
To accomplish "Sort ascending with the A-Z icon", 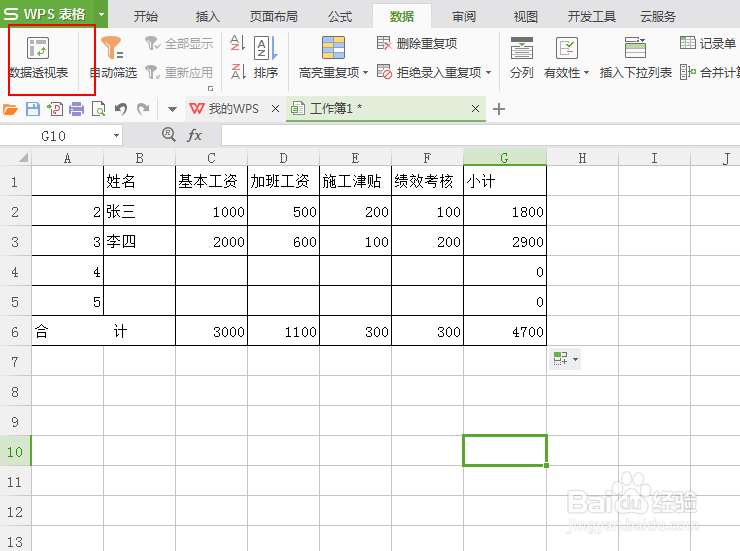I will (x=237, y=43).
